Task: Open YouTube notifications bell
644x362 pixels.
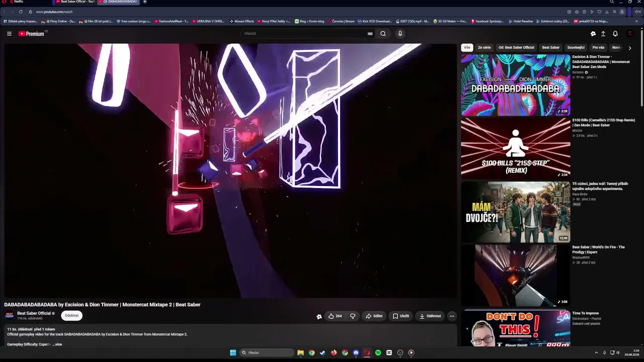Action: click(x=615, y=34)
